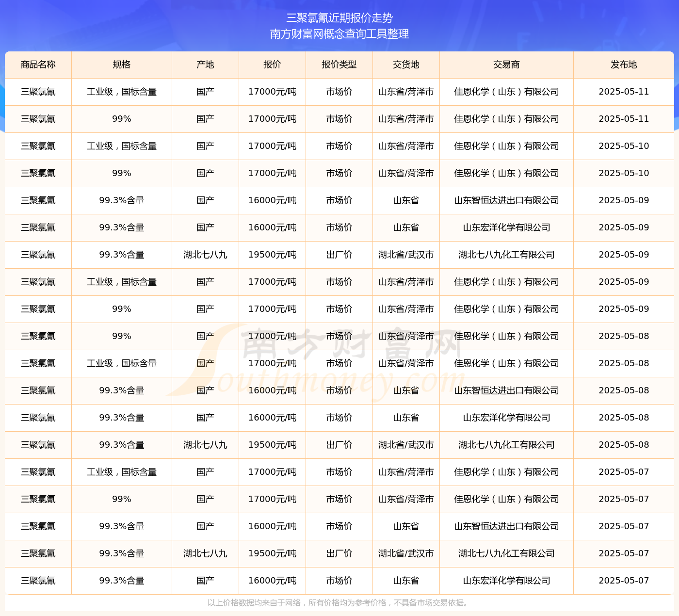Click 工业级，国标含量 spec in the 2025-05-10 row
Image resolution: width=679 pixels, height=616 pixels.
tap(122, 146)
